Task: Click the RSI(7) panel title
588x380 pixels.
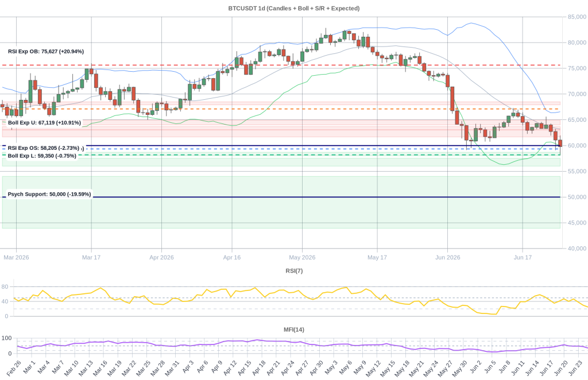Action: click(294, 270)
